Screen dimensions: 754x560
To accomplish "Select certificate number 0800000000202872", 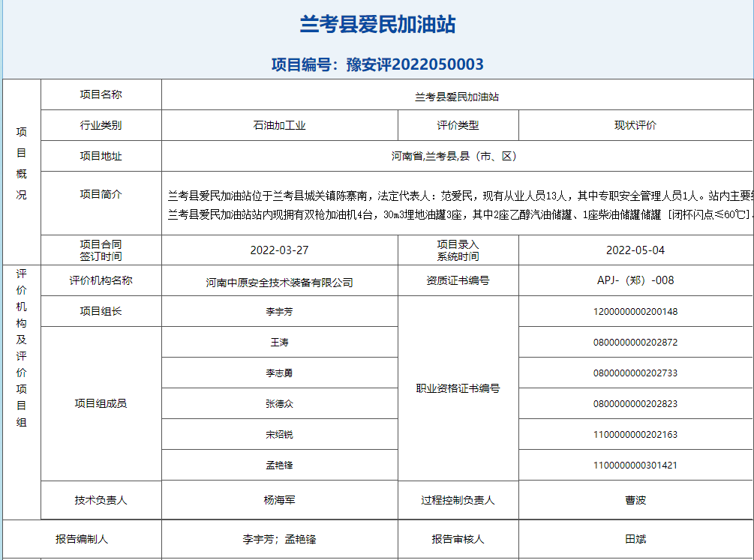I will [635, 343].
